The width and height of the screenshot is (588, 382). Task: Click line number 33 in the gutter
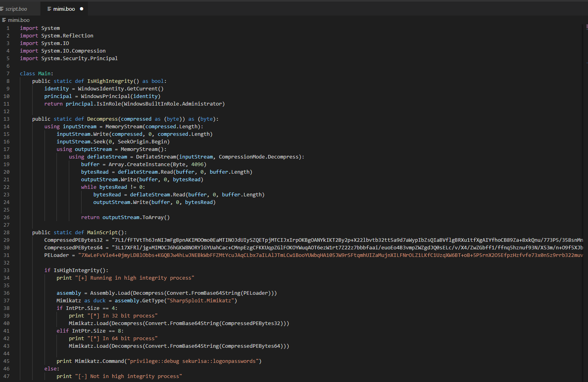point(6,270)
